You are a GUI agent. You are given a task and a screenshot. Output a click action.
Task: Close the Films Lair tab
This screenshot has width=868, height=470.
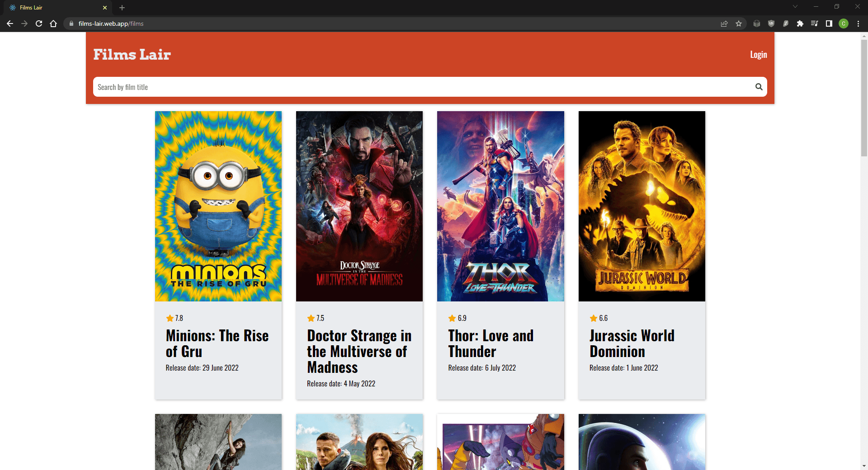[105, 8]
